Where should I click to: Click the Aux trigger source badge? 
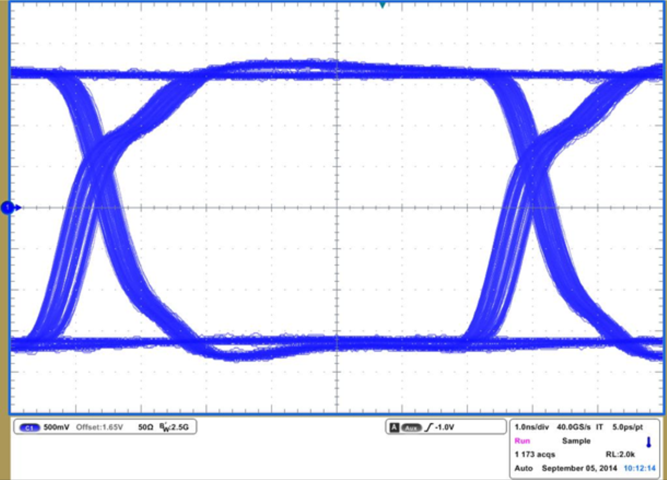click(411, 428)
